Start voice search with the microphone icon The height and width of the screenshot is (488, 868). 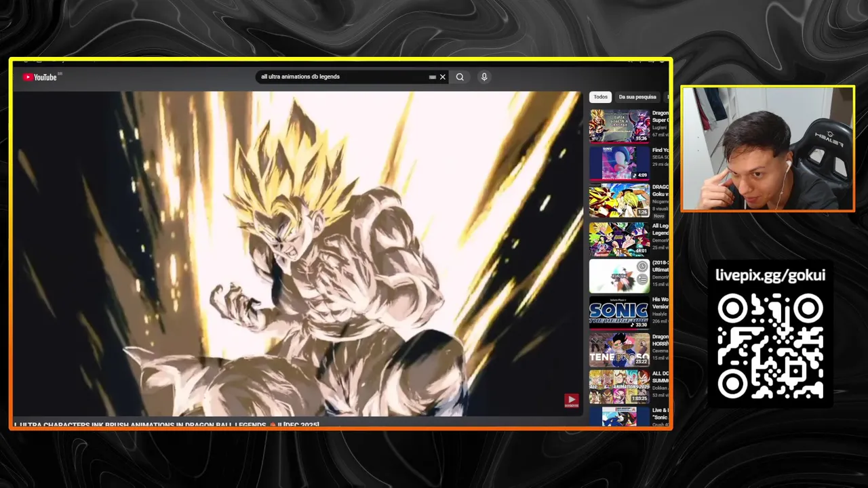(484, 77)
